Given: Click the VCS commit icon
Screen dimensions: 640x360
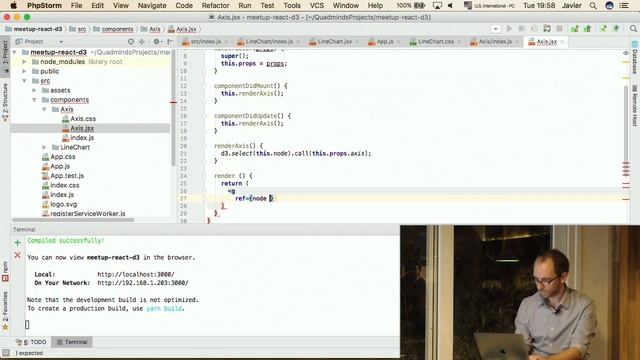Looking at the screenshot, I should pyautogui.click(x=587, y=29).
